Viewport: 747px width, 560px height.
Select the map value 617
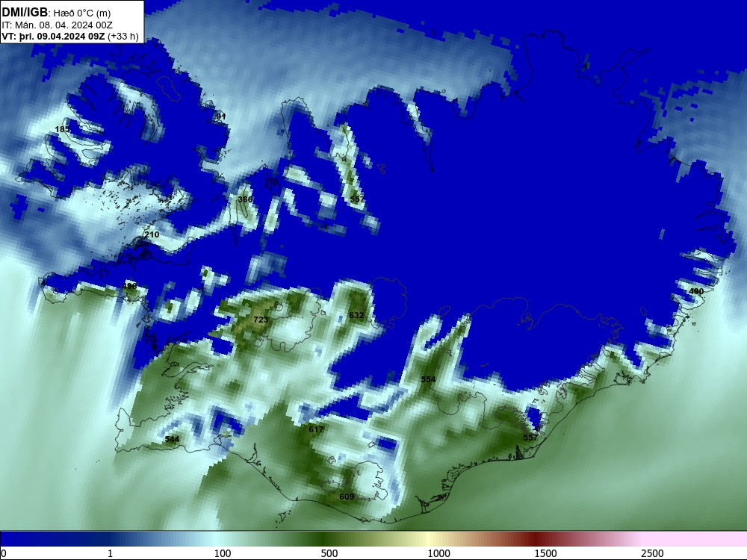(316, 429)
